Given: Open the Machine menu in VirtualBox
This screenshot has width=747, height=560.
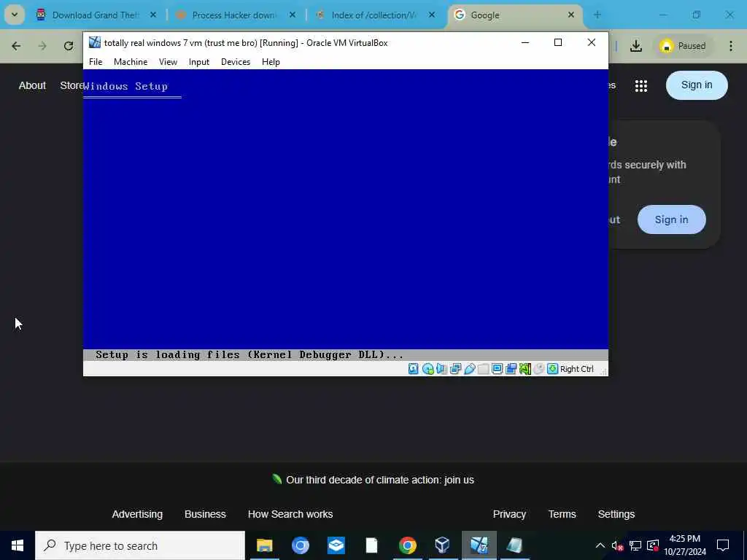Looking at the screenshot, I should (131, 62).
